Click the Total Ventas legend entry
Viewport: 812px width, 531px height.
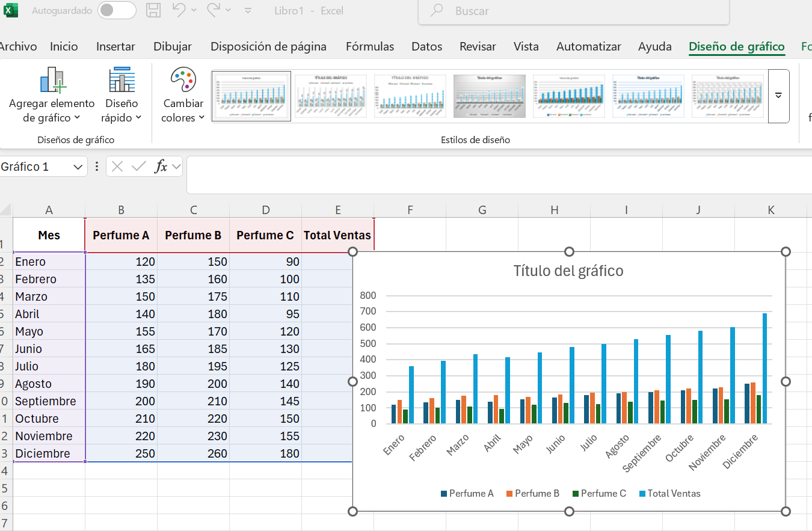[x=673, y=493]
